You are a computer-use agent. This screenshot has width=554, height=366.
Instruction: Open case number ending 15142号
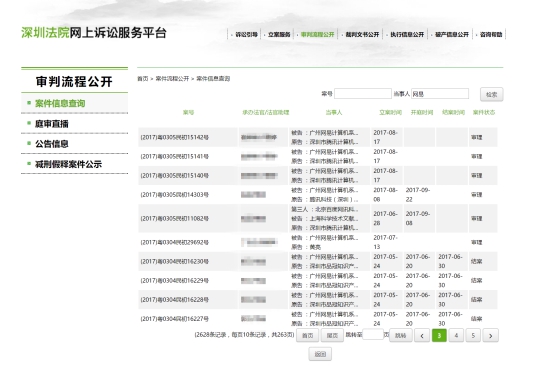(175, 137)
